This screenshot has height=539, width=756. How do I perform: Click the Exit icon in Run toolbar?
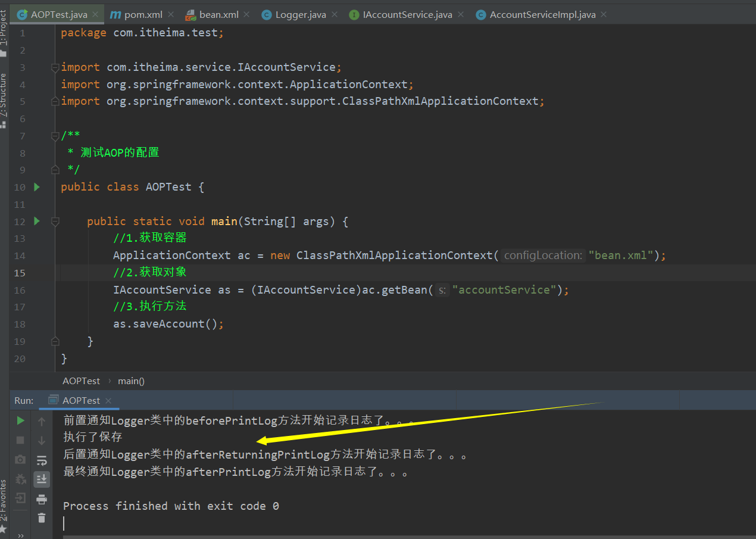coord(20,498)
